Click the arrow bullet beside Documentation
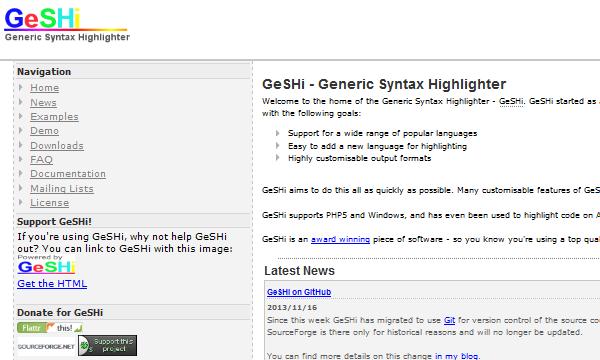Viewport: 600px width, 360px height. pyautogui.click(x=21, y=173)
